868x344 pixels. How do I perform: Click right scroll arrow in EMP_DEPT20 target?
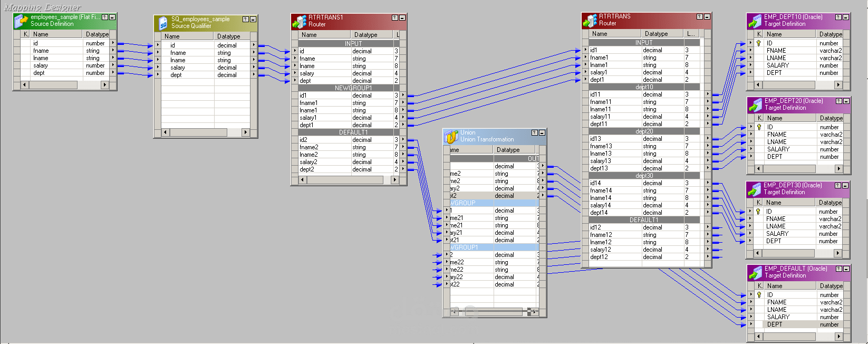coord(838,168)
